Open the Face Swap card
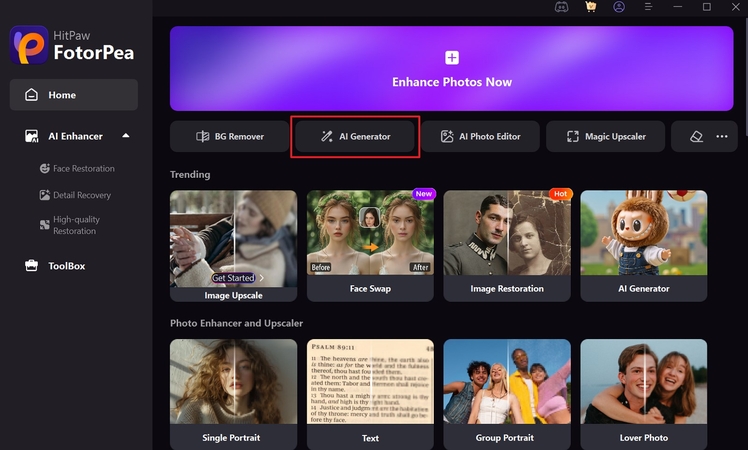The width and height of the screenshot is (748, 450). [370, 246]
